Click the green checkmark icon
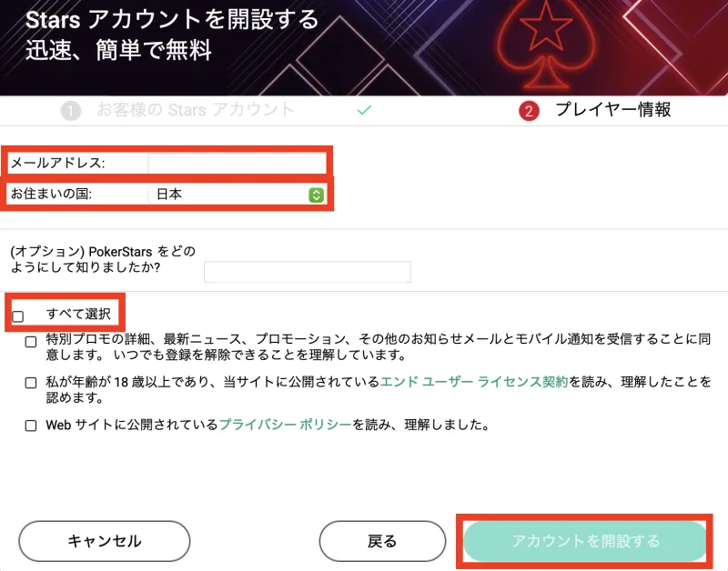The image size is (728, 571). click(x=364, y=110)
